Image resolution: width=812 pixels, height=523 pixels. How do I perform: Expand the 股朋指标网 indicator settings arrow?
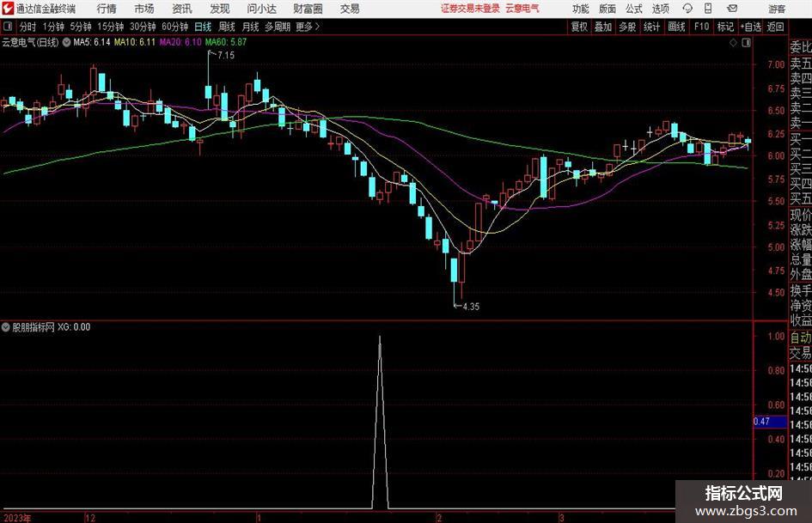[x=6, y=327]
